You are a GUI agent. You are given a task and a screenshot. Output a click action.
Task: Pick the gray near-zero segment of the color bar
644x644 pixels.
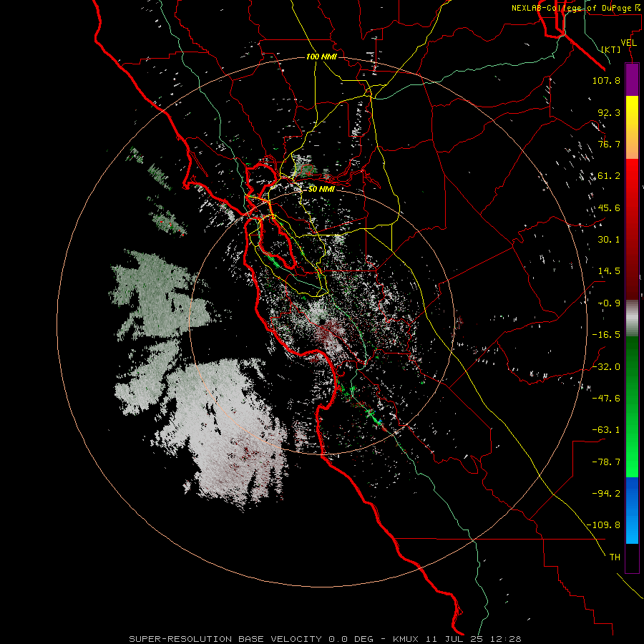(x=632, y=318)
